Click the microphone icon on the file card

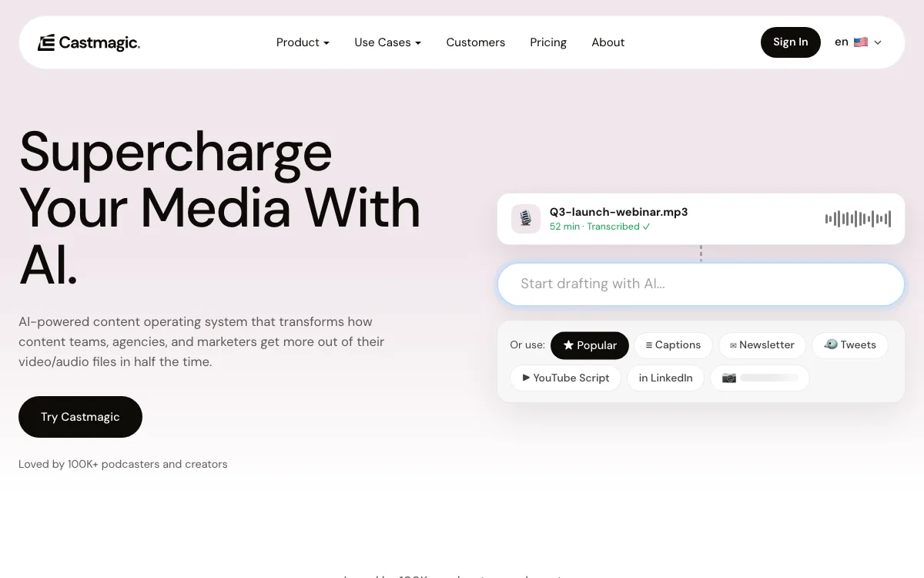526,219
